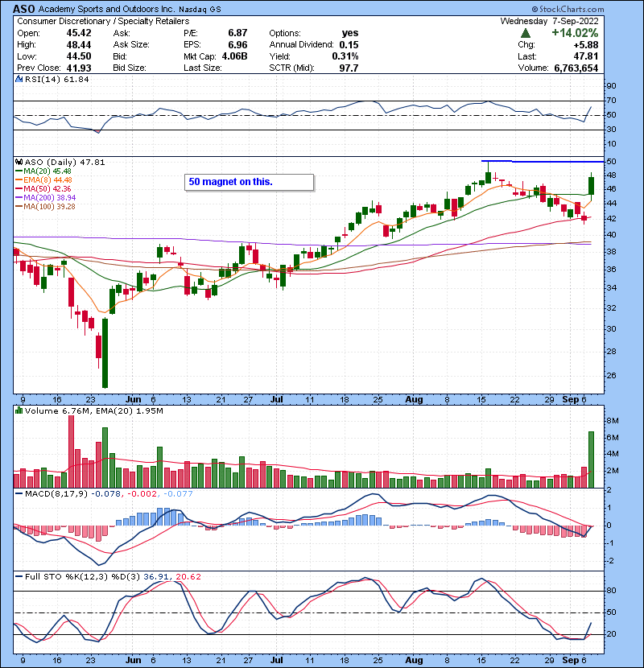Click the '50 magnet on this.' annotation box
Viewport: 644px width, 668px height.
[250, 182]
